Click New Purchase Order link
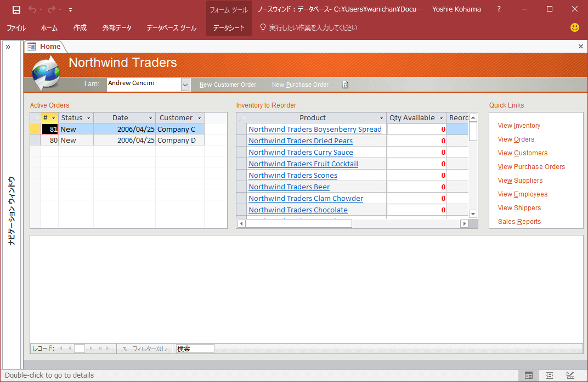This screenshot has height=382, width=588. 301,85
